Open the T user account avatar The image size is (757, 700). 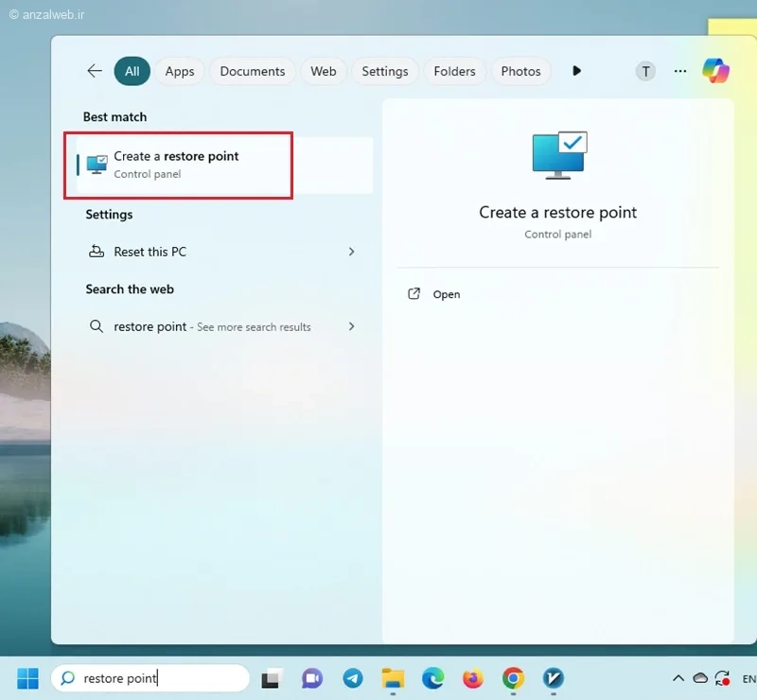pyautogui.click(x=645, y=72)
